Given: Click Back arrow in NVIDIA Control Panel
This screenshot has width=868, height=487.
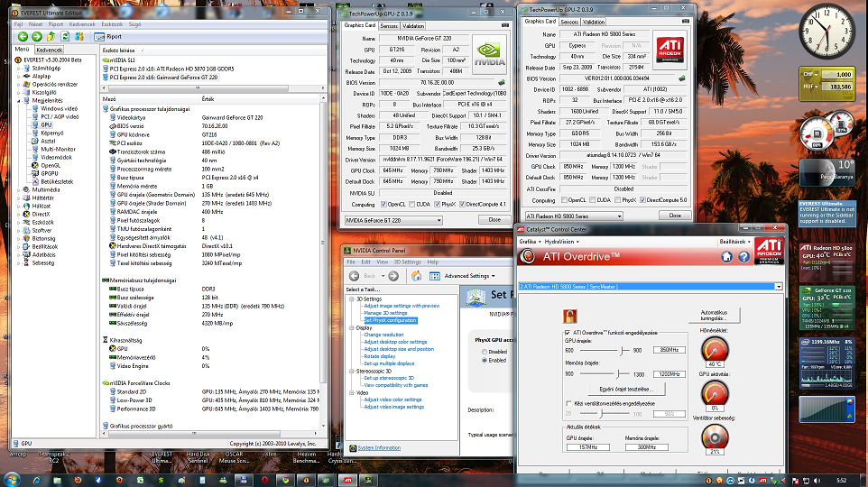Looking at the screenshot, I should (355, 276).
